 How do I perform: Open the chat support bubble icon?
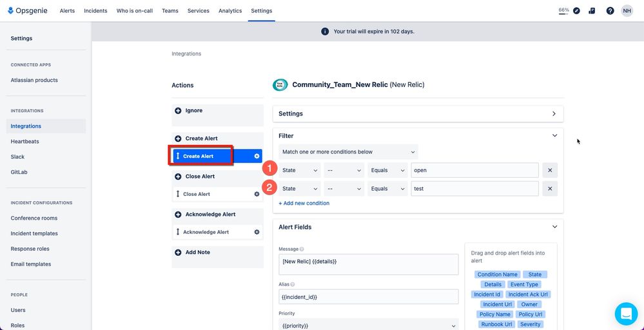point(626,314)
